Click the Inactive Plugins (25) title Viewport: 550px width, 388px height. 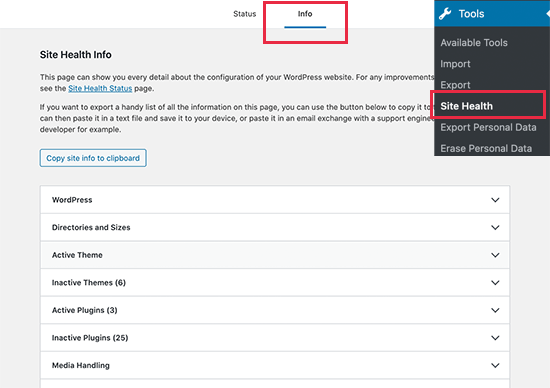coord(90,338)
